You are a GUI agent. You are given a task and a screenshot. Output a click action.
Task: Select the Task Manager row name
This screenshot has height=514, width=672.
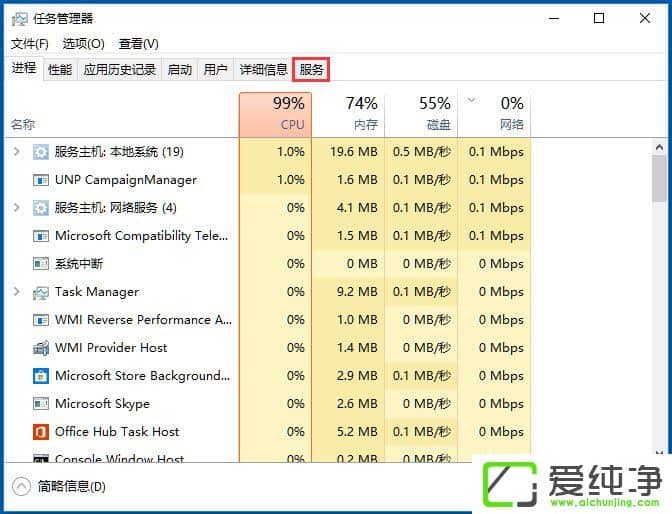97,292
